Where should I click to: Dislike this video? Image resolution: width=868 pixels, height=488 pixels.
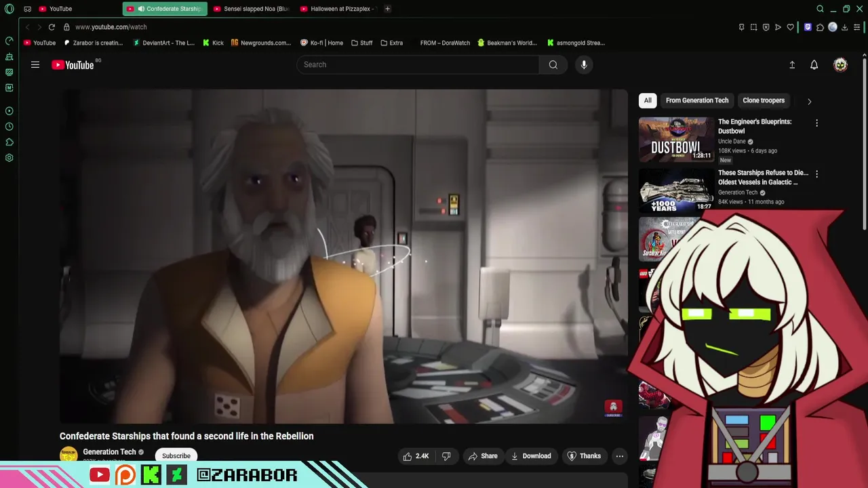446,456
